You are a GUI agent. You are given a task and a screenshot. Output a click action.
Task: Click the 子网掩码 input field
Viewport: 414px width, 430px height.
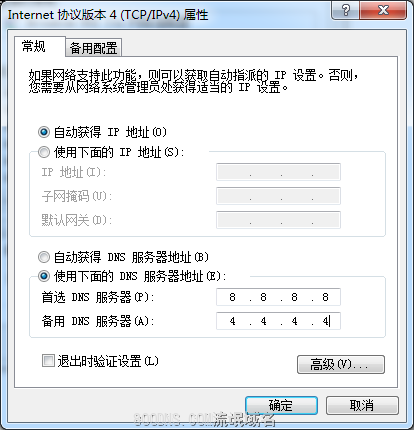[278, 196]
